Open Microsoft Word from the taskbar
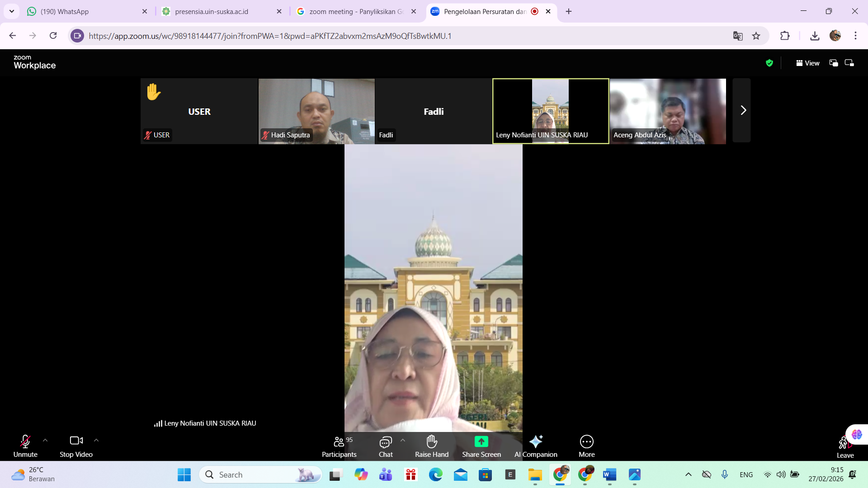Screen dimensions: 868x488 (609, 475)
